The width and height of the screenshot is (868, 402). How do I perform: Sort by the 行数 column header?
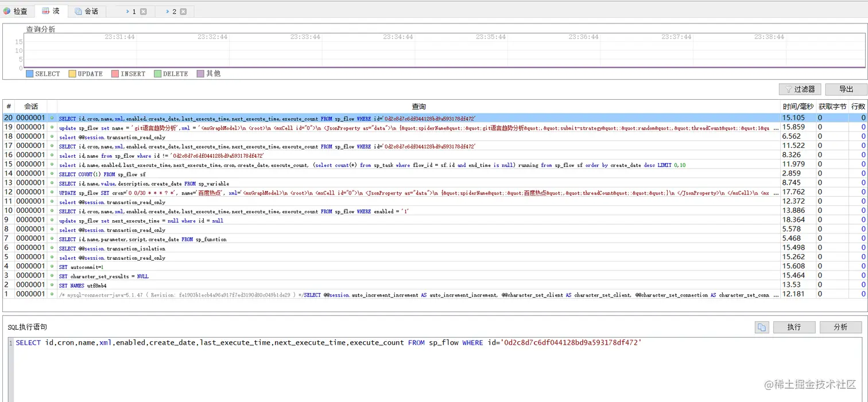tap(858, 107)
